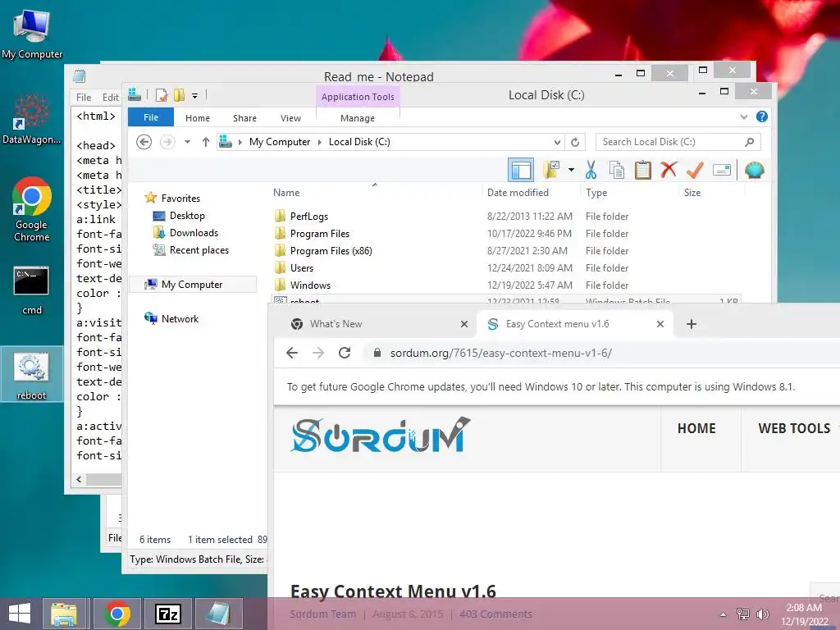Click the Paste clipboard icon in Explorer toolbar
Viewport: 840px width, 630px height.
click(x=643, y=170)
